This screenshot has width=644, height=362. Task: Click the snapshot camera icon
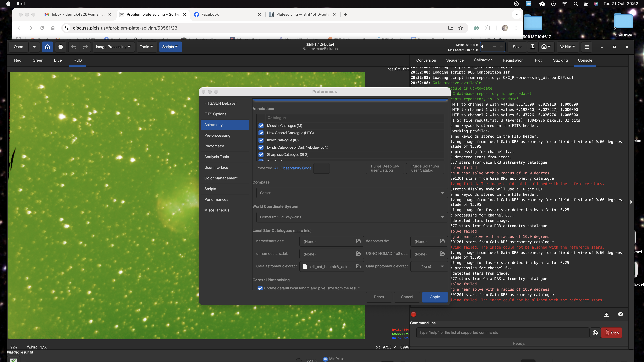click(544, 47)
